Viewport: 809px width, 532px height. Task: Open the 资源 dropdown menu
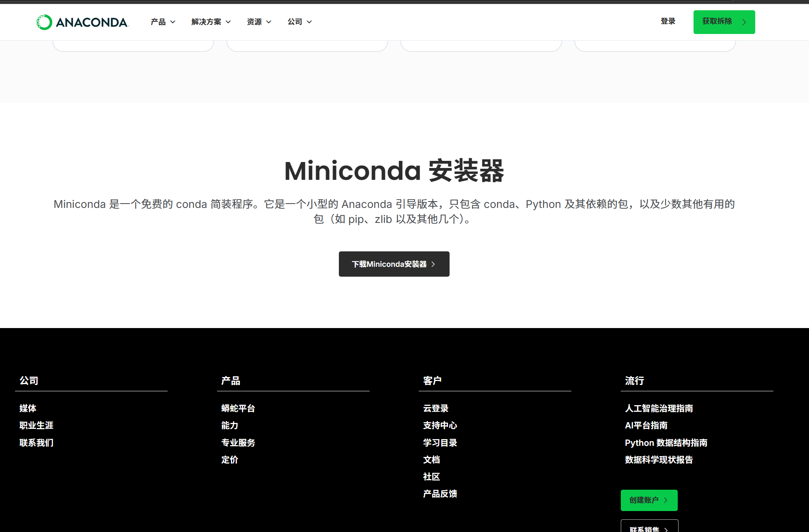[259, 22]
